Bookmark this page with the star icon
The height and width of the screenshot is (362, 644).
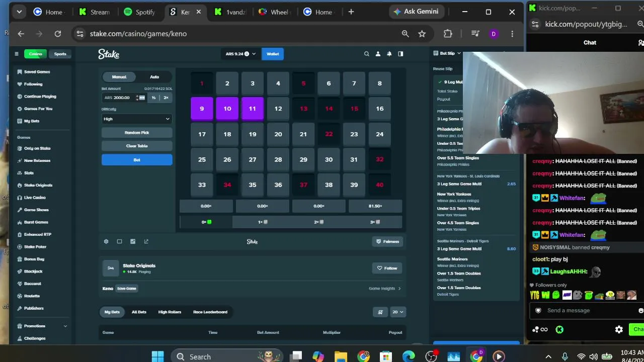pyautogui.click(x=422, y=34)
